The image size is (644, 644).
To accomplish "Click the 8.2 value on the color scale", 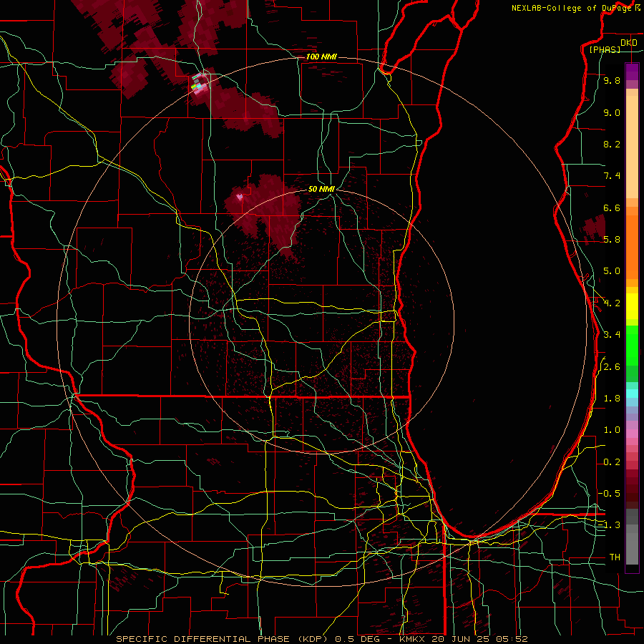I will [x=612, y=144].
